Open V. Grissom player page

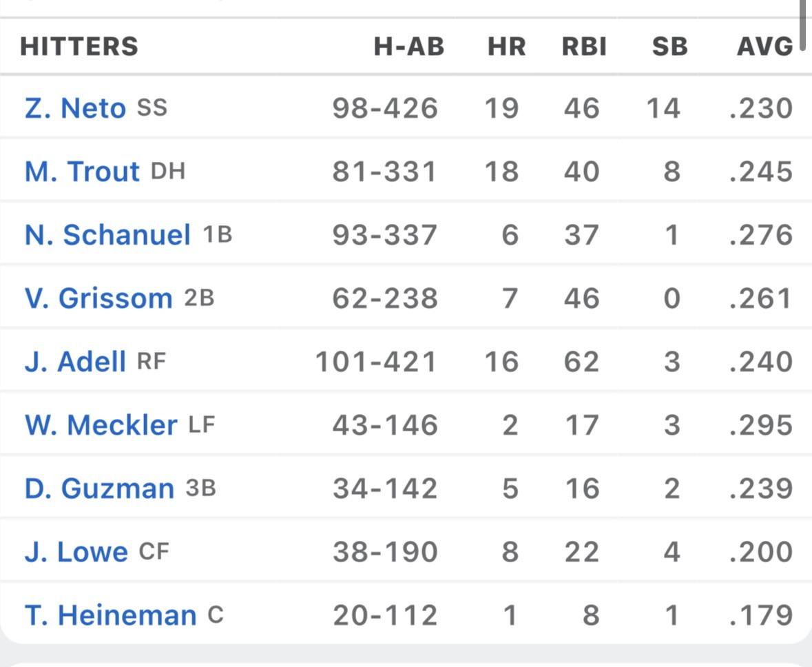(98, 298)
